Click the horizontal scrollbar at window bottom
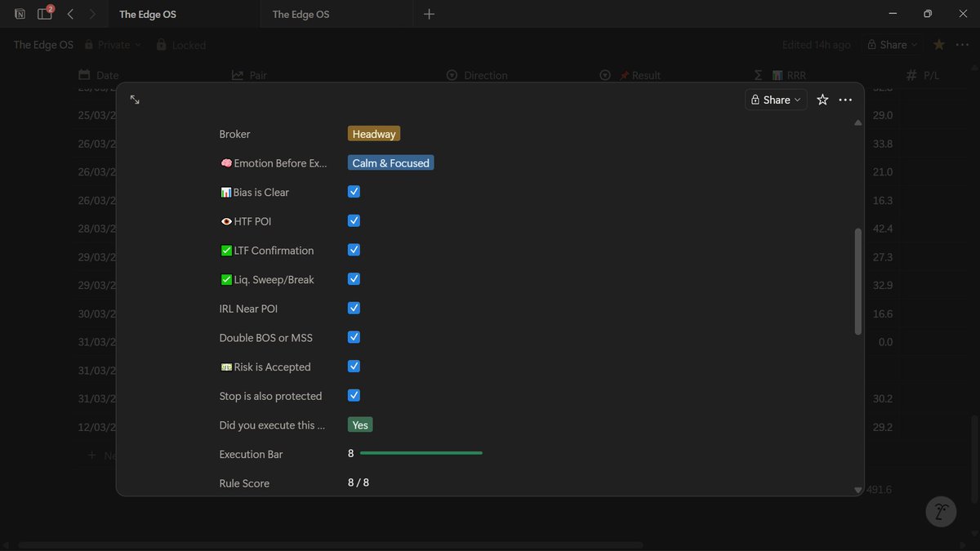Screen dimensions: 980x551 click(331, 544)
